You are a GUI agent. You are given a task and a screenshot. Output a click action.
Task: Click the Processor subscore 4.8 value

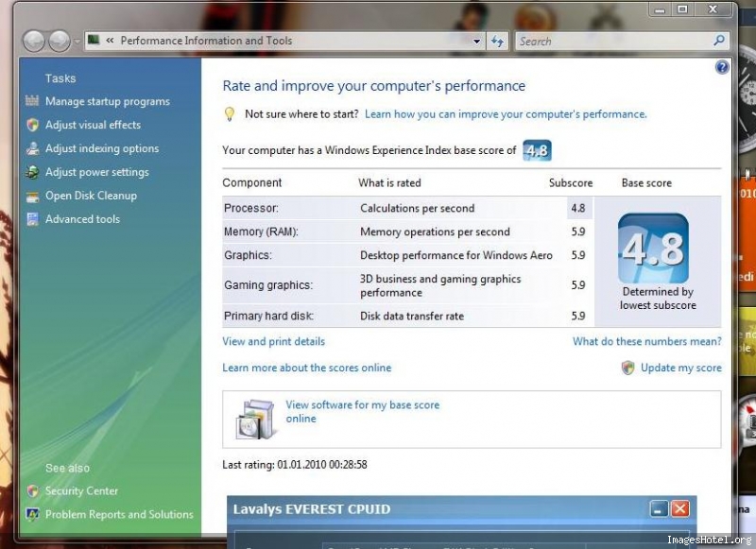coord(578,208)
